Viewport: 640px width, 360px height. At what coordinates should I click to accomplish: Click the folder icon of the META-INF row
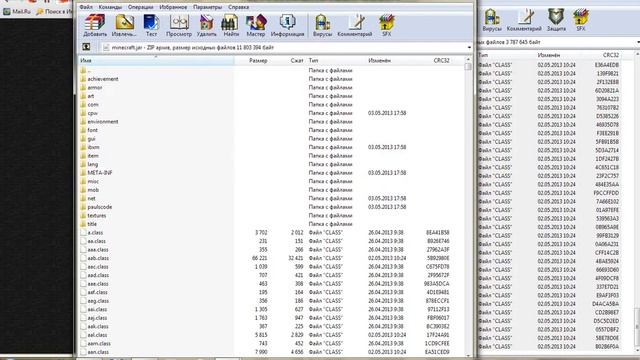coord(83,173)
